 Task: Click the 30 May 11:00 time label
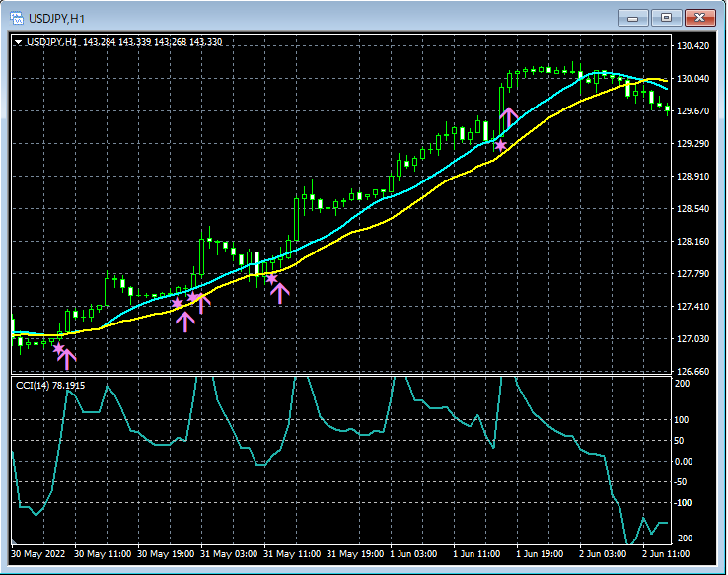[103, 554]
